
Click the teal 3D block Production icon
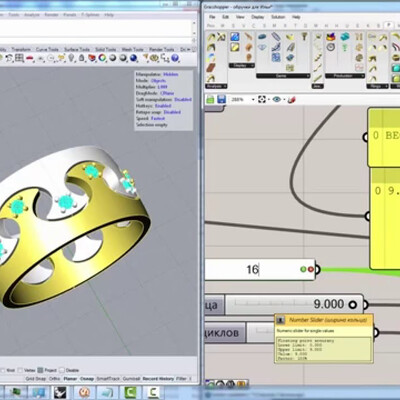point(345,36)
